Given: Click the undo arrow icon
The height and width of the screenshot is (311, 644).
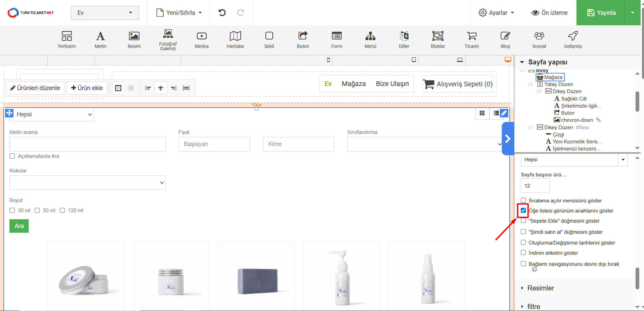Looking at the screenshot, I should [222, 13].
